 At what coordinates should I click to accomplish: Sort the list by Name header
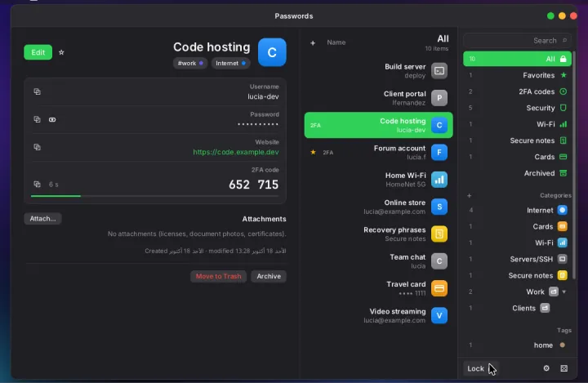coord(336,42)
